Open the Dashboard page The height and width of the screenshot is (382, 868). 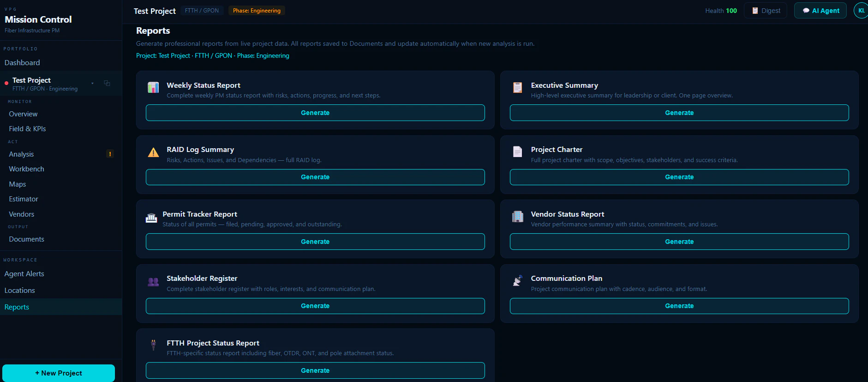pos(22,62)
